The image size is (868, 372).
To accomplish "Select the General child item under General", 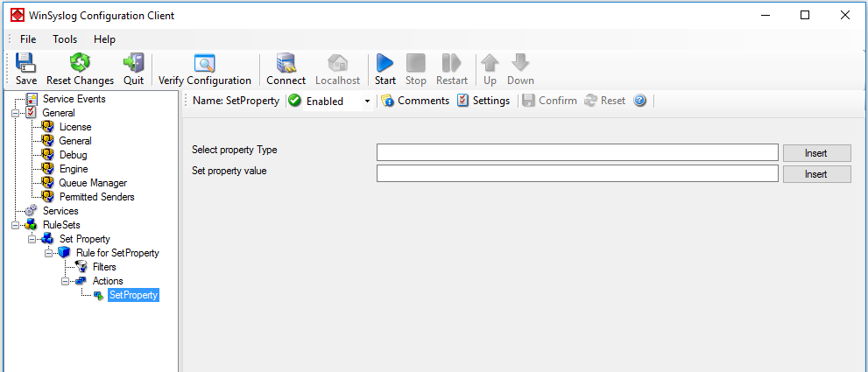I will 75,141.
